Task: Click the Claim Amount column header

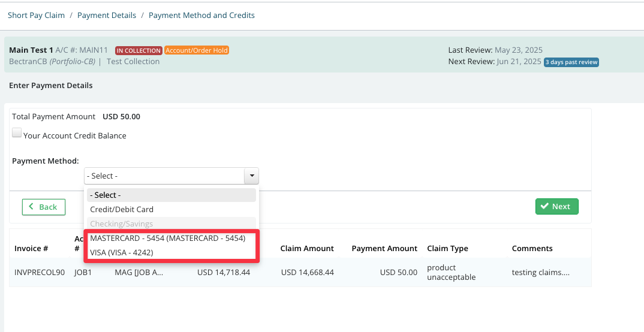Action: click(x=307, y=248)
